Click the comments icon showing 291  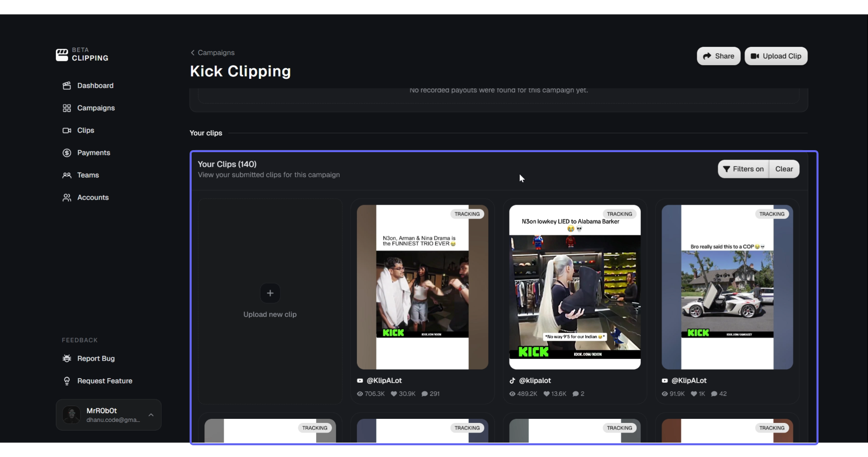pyautogui.click(x=425, y=394)
